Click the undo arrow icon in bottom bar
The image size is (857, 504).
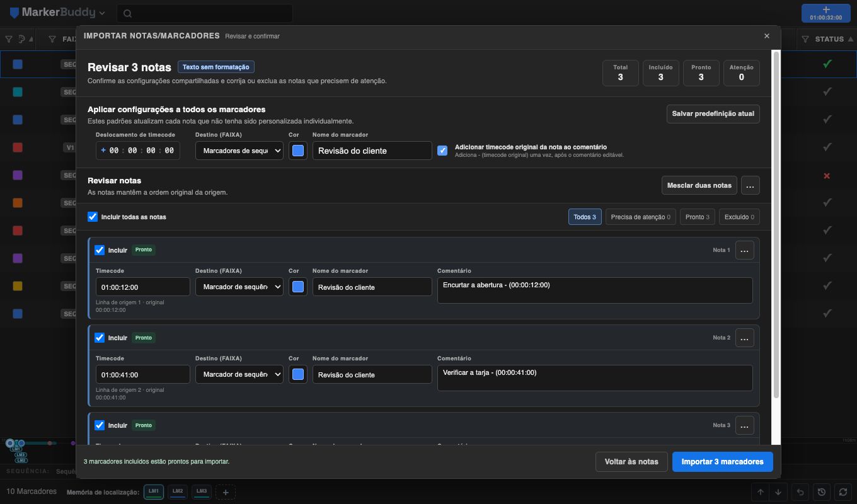coord(800,492)
